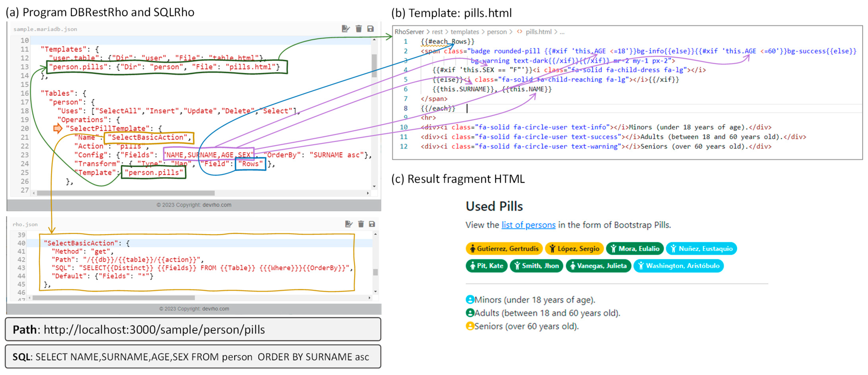Click the vertical scrollbar thumb in rho.json editor

click(x=375, y=272)
